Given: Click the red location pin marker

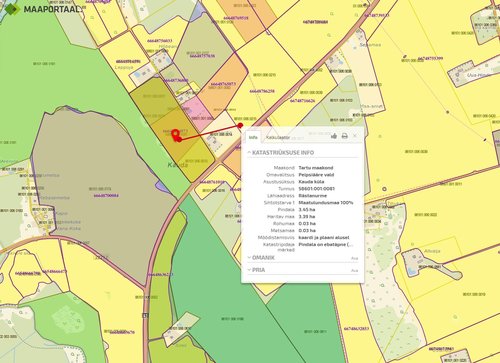Looking at the screenshot, I should pyautogui.click(x=175, y=134).
